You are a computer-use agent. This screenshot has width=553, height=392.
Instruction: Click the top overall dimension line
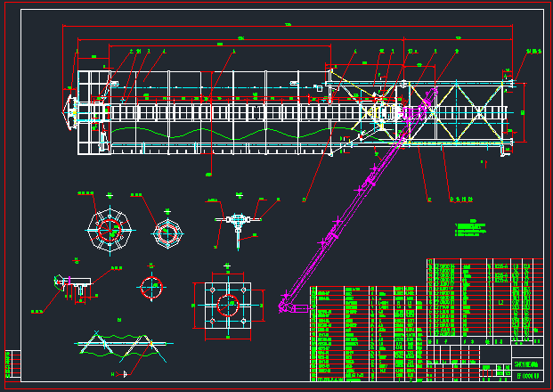pyautogui.click(x=288, y=26)
